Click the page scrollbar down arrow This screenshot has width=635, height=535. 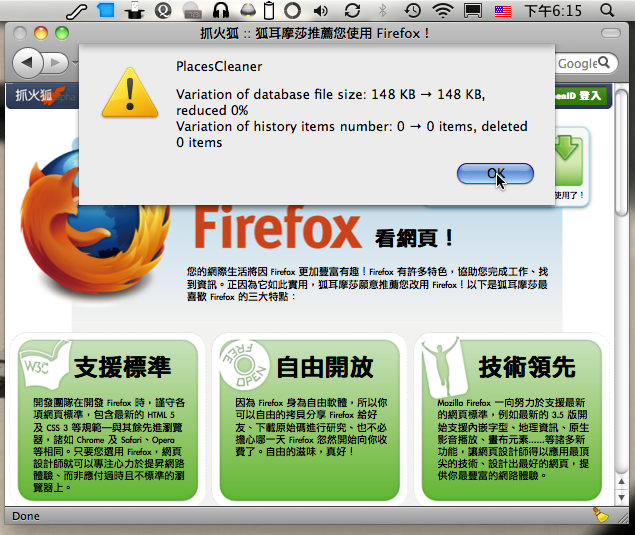tap(621, 497)
